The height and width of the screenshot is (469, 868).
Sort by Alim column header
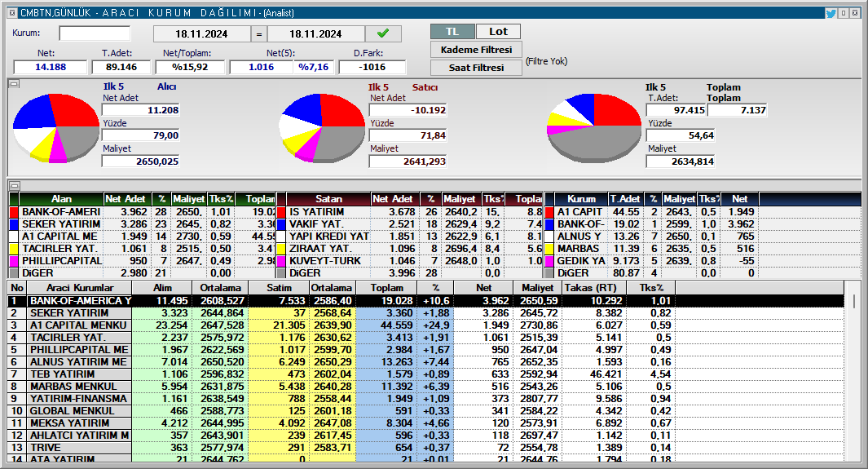[x=162, y=288]
